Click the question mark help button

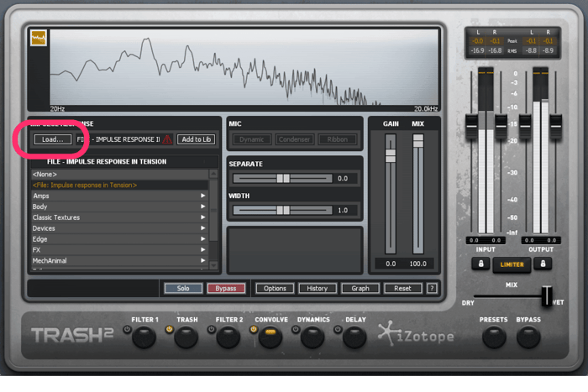tap(432, 288)
